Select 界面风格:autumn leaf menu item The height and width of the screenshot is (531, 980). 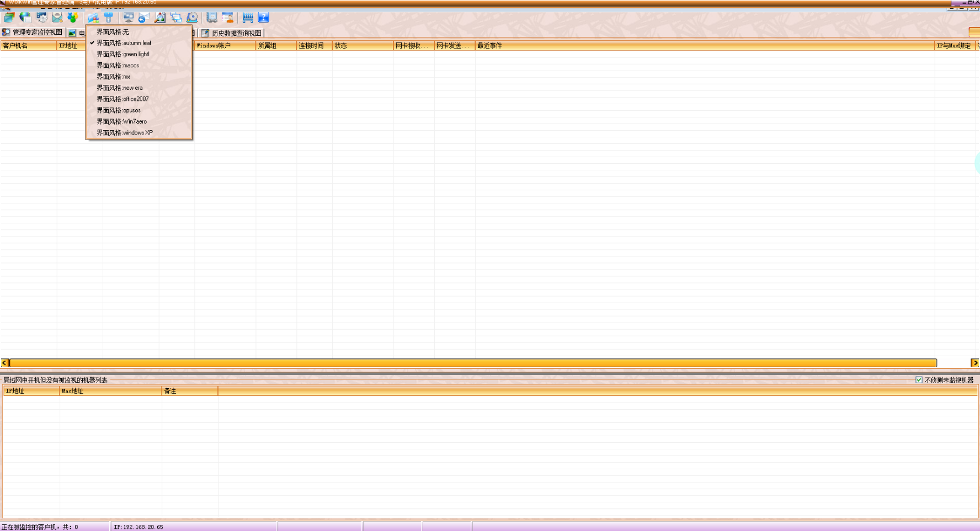tap(139, 43)
